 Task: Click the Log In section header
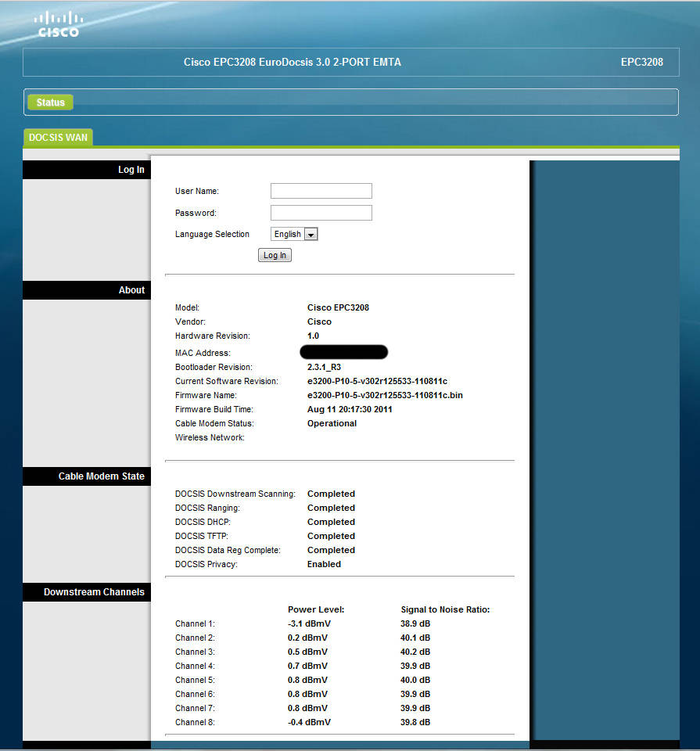(x=131, y=170)
